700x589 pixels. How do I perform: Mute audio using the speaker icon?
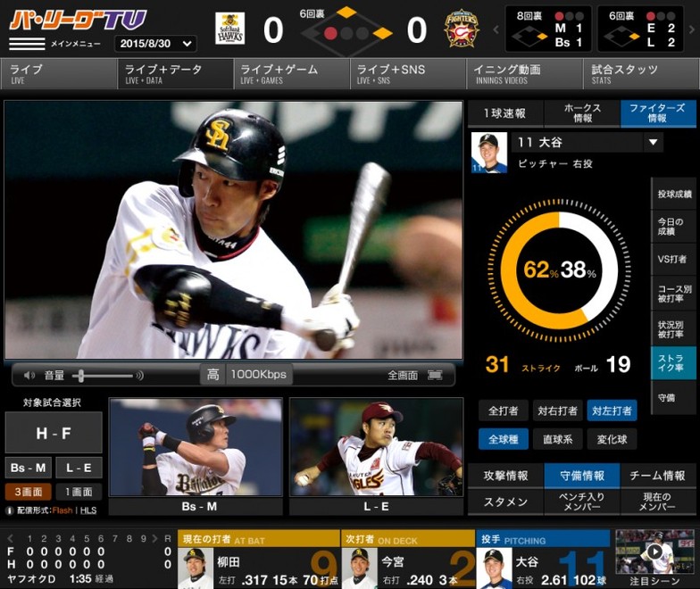pos(29,376)
